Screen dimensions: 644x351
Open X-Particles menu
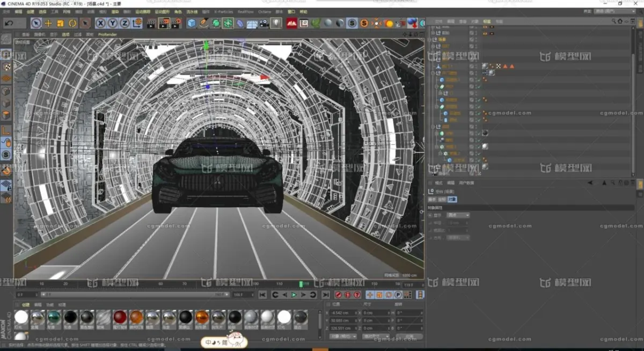(x=223, y=11)
